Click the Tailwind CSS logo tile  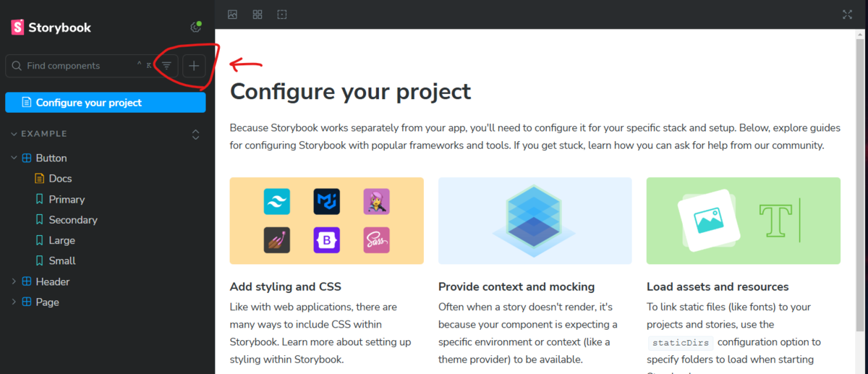coord(276,201)
